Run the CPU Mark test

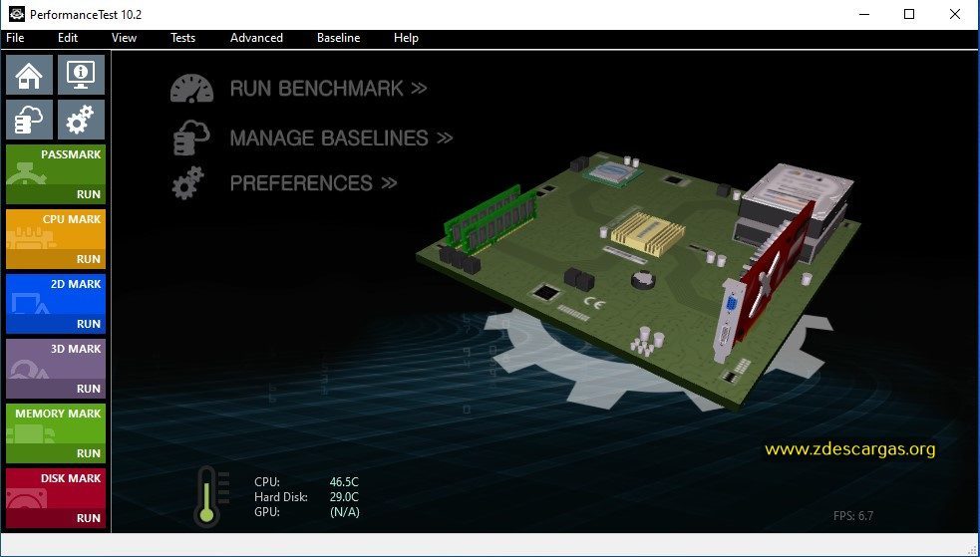88,259
